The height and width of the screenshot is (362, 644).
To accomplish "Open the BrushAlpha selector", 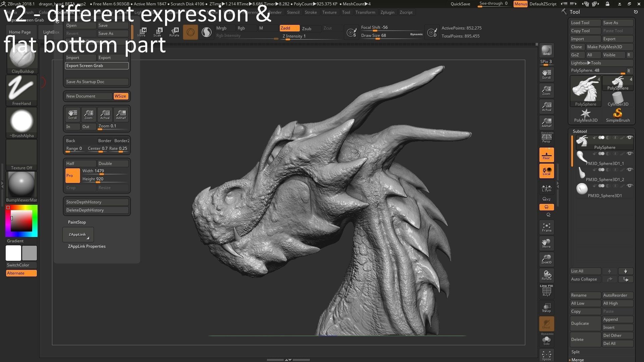I will tap(22, 123).
